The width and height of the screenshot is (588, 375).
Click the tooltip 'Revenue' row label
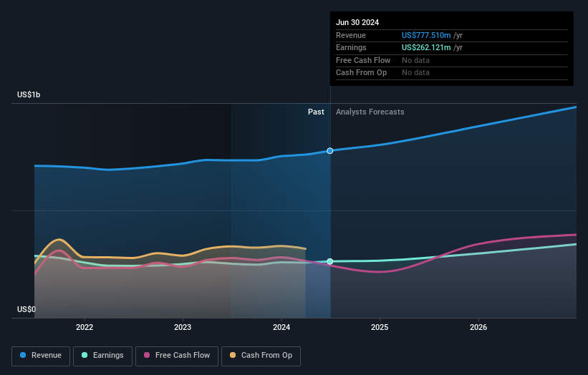(x=351, y=35)
